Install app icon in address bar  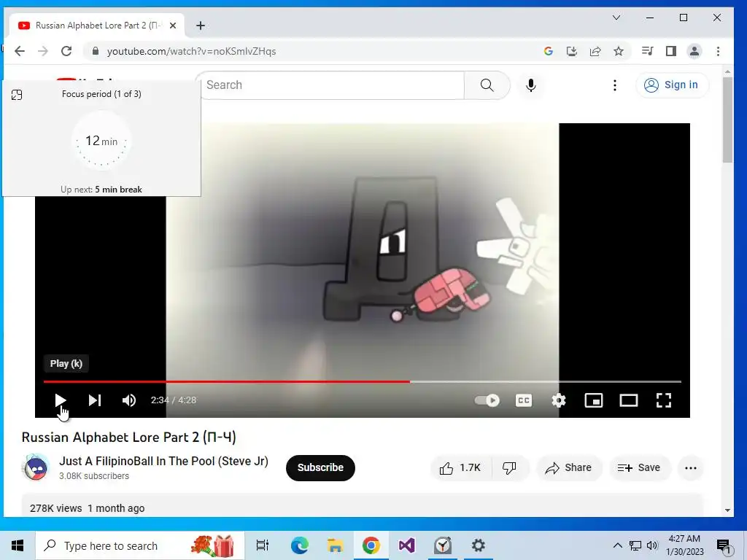[572, 51]
